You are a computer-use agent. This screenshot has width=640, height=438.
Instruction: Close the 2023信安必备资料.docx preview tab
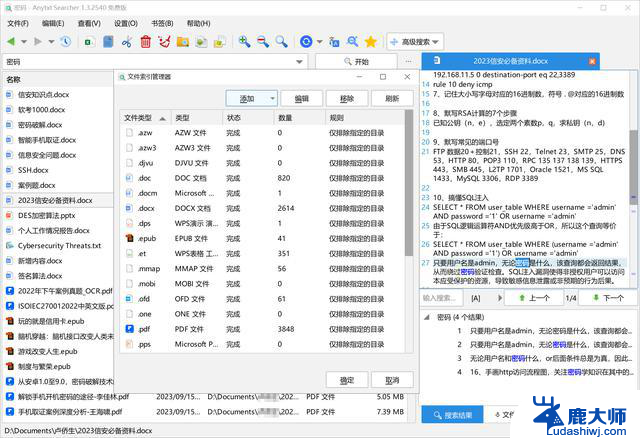592,61
